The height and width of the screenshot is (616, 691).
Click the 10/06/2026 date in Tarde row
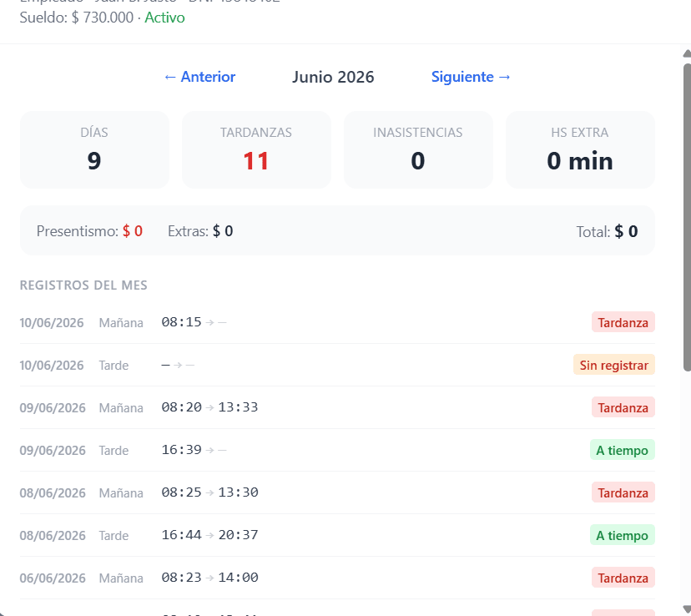(x=52, y=366)
